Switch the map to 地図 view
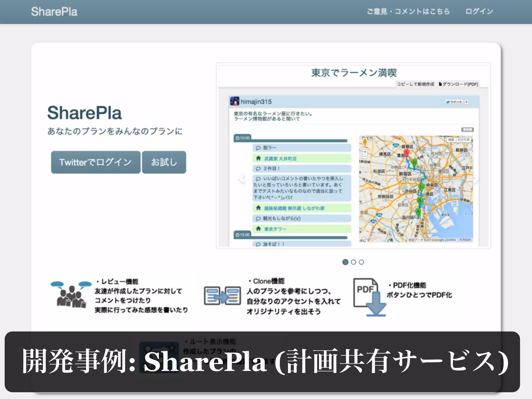 pos(451,140)
